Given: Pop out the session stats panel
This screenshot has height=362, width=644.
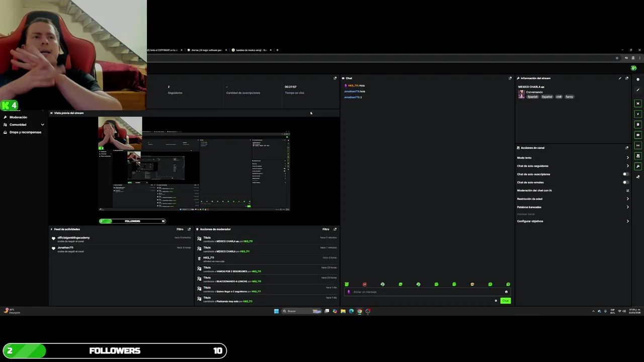Looking at the screenshot, I should click(x=335, y=78).
